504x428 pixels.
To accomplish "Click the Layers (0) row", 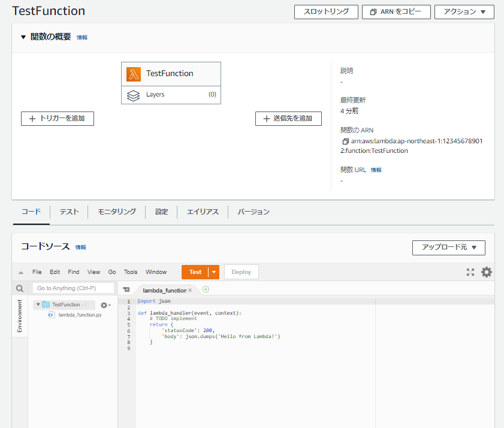I will click(171, 95).
